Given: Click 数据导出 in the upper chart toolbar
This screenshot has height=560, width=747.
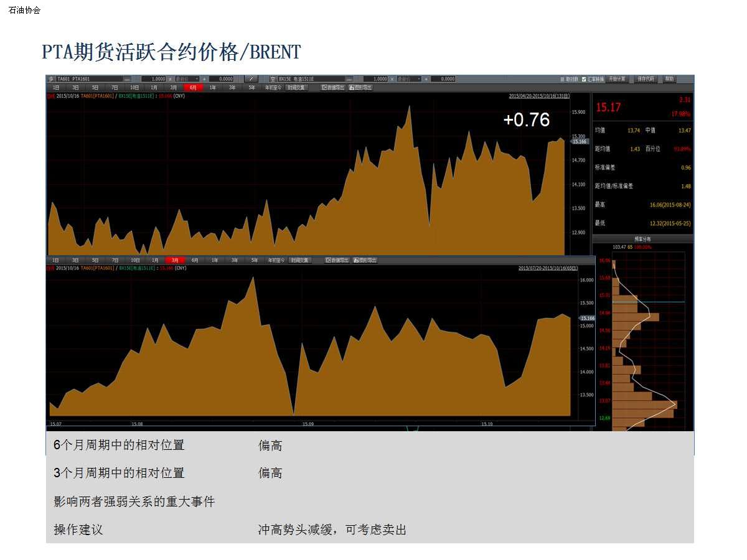Looking at the screenshot, I should (x=333, y=88).
